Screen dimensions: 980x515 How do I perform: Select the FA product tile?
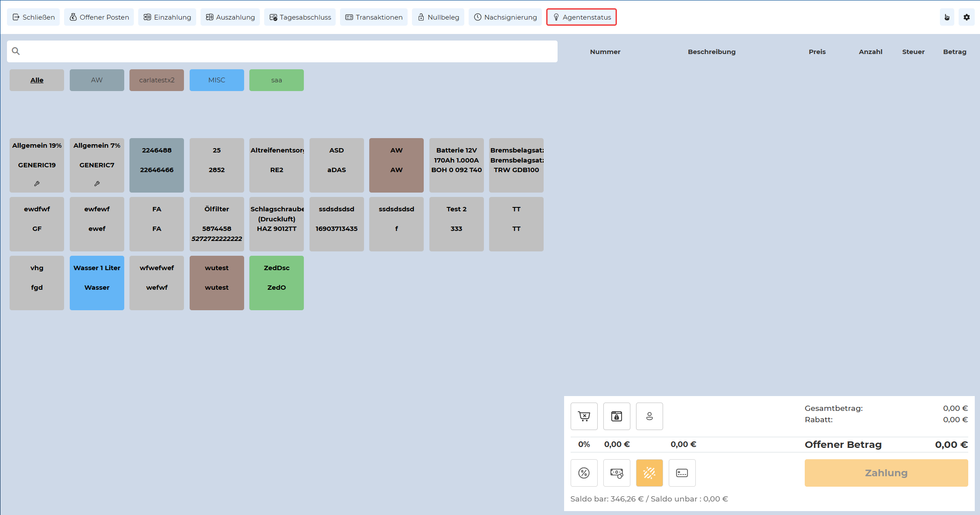pyautogui.click(x=157, y=224)
